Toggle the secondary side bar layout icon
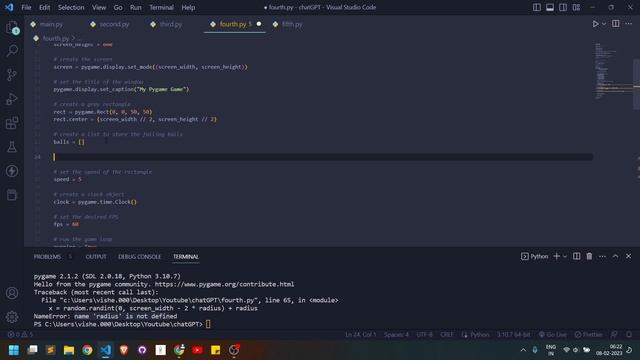This screenshot has height=360, width=640. pos(563,7)
